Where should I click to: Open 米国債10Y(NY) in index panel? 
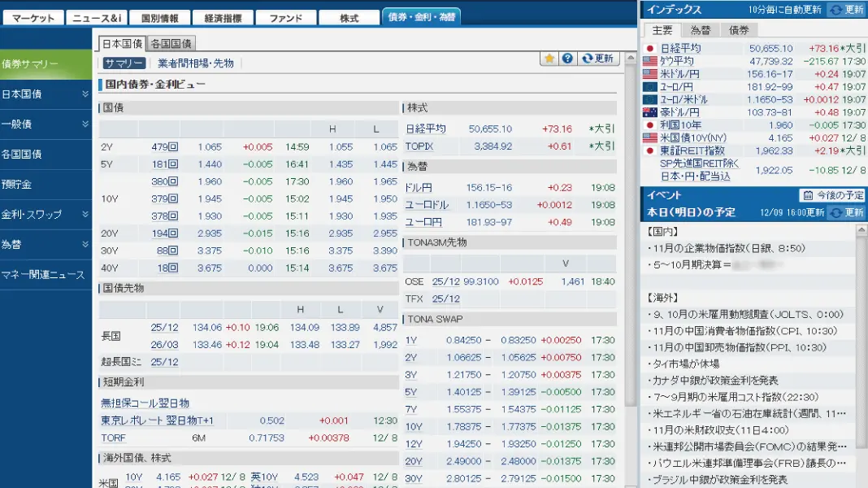tap(693, 137)
